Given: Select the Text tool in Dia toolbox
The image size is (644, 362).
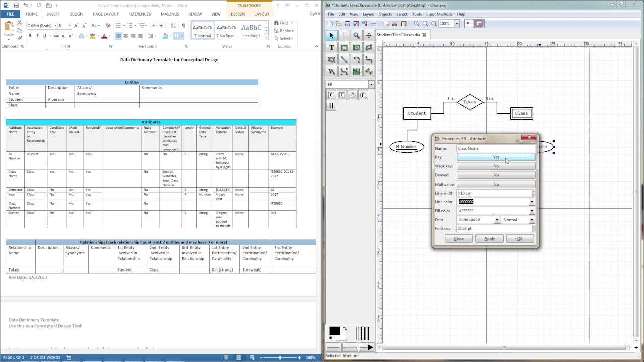Looking at the screenshot, I should (331, 48).
